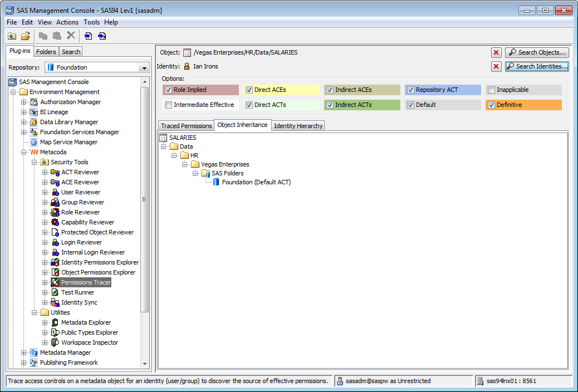Select the Group Reviewer icon
Viewport: 578px width, 392px height.
[x=55, y=202]
